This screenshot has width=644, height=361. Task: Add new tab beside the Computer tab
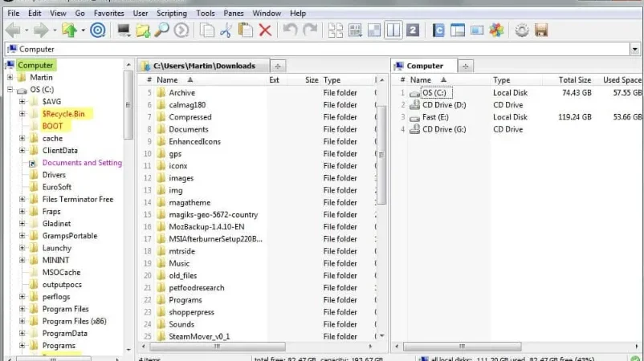coord(466,66)
